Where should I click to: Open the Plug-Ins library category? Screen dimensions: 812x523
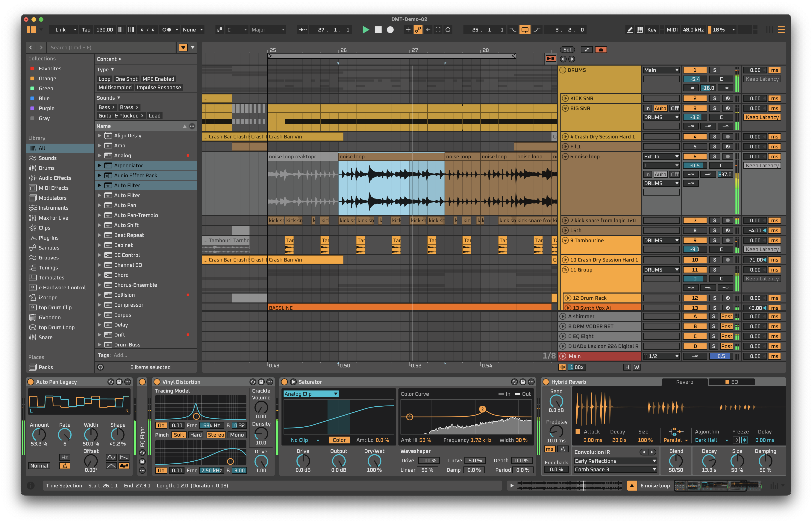point(48,238)
